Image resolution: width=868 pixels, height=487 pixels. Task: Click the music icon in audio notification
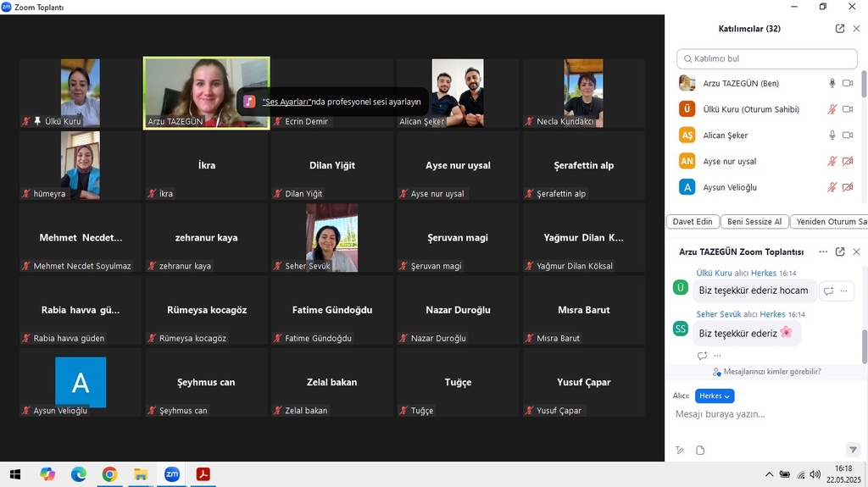pos(249,102)
